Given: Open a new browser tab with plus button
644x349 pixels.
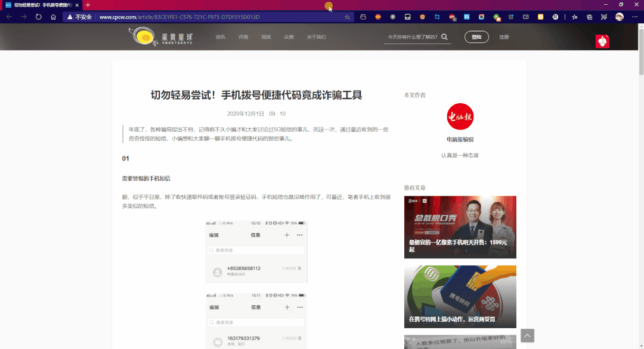Looking at the screenshot, I should coord(88,4).
